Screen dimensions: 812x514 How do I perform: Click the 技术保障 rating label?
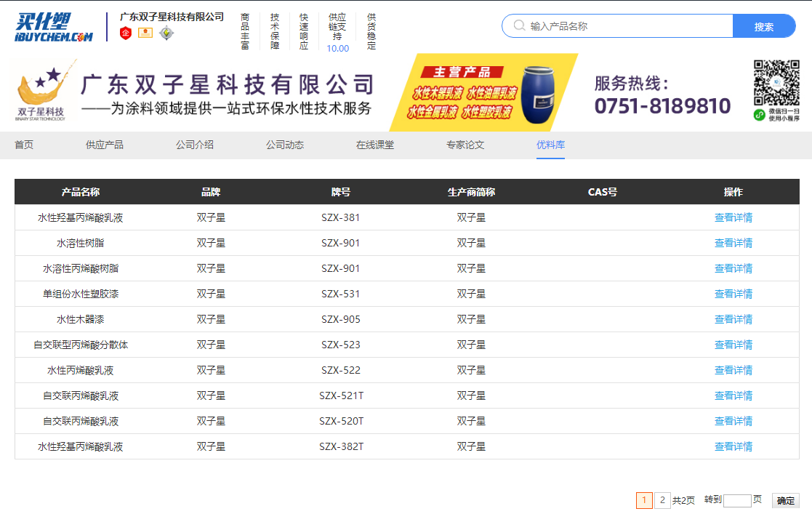pos(275,31)
